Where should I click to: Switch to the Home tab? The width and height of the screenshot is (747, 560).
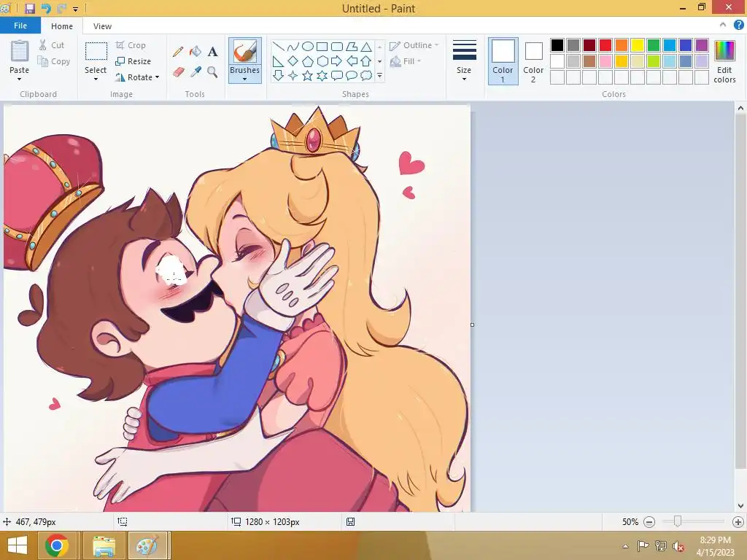[x=62, y=26]
